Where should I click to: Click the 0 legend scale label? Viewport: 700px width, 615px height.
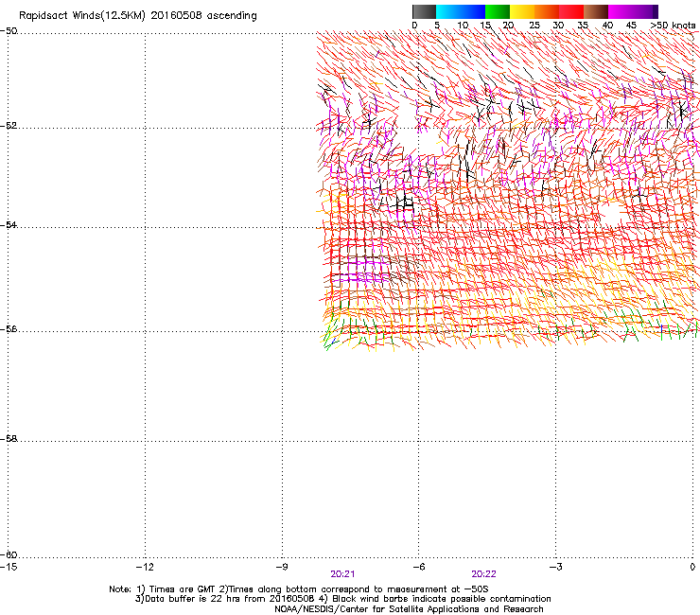coord(414,26)
